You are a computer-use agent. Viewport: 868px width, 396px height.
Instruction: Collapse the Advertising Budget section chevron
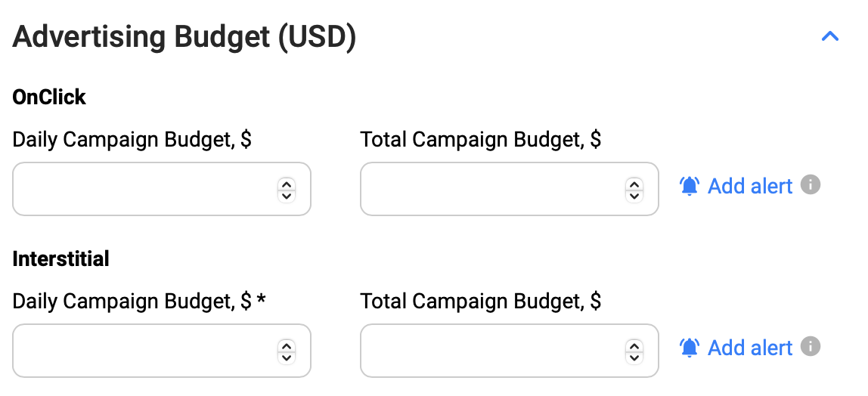coord(829,36)
